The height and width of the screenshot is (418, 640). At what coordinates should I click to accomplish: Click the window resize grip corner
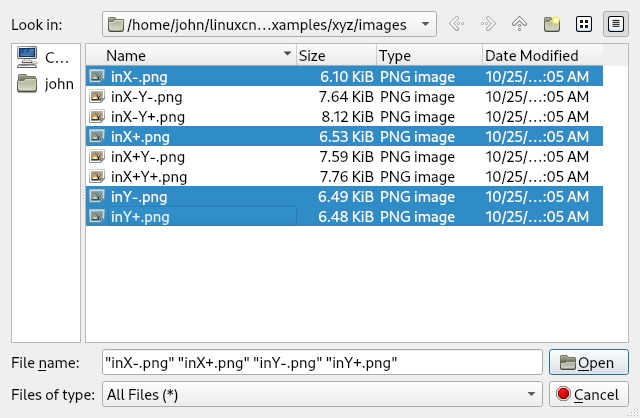634,412
